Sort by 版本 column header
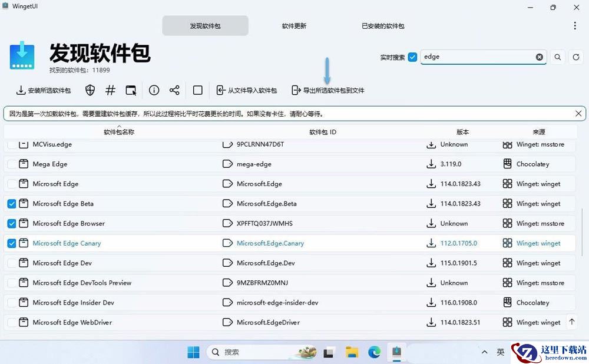 pos(462,132)
